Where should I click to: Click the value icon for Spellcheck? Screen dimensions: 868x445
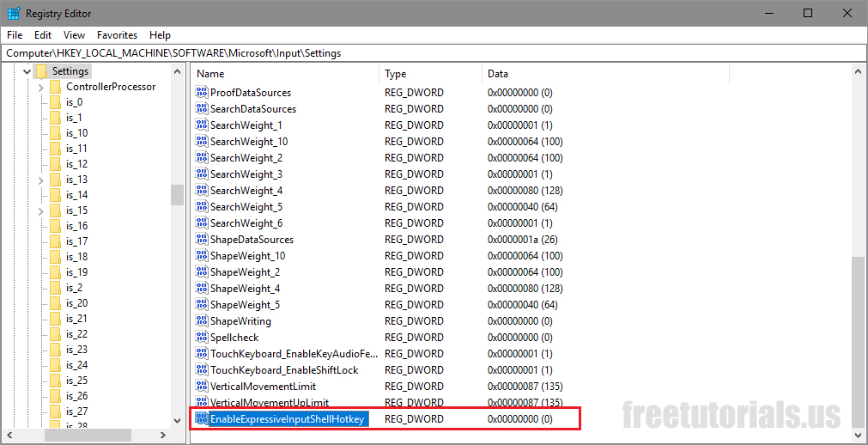202,337
